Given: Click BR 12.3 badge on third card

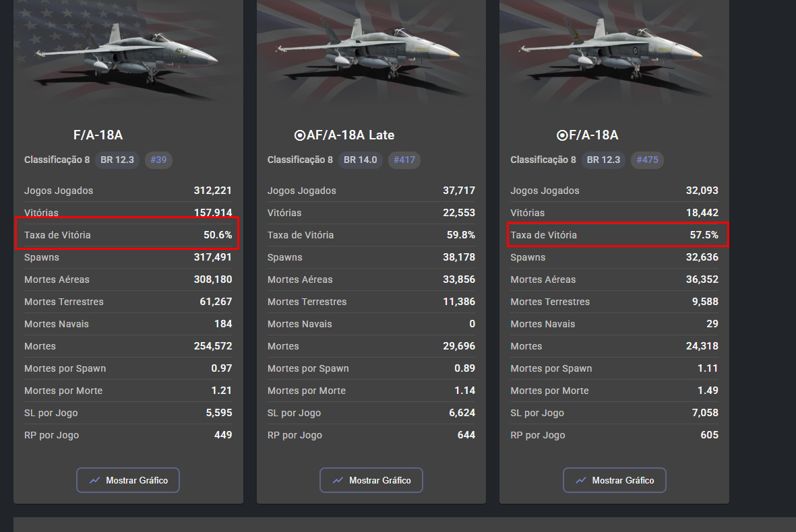Looking at the screenshot, I should (603, 160).
